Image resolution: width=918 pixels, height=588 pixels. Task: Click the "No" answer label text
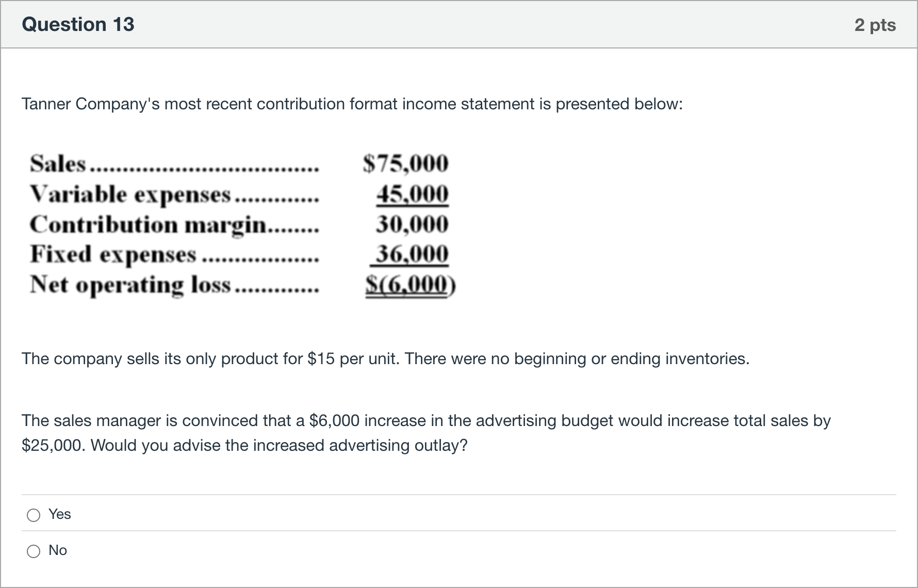point(58,550)
